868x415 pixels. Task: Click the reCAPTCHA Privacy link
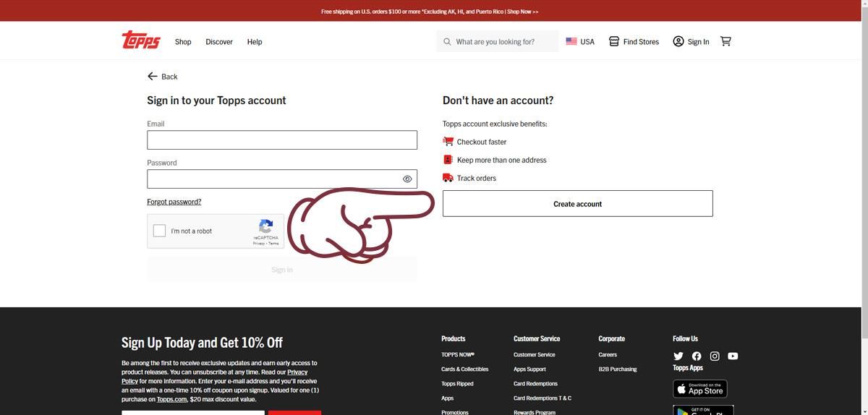258,244
